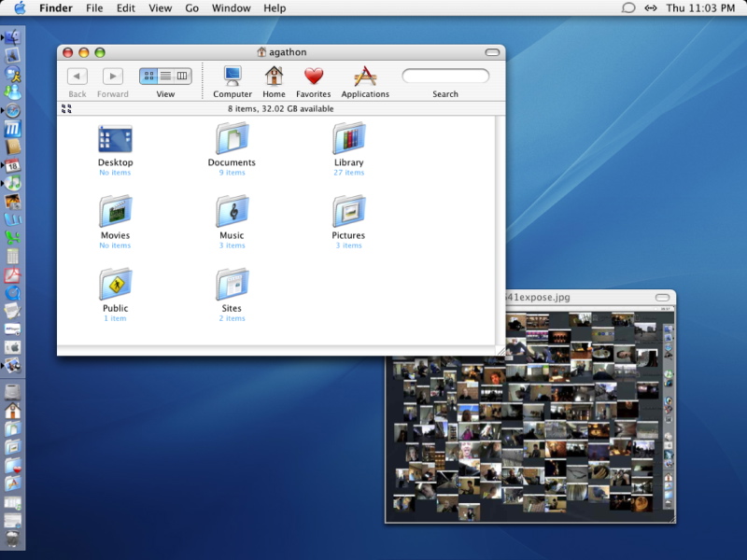Viewport: 747px width, 560px height.
Task: Open the View menu
Action: [x=161, y=8]
